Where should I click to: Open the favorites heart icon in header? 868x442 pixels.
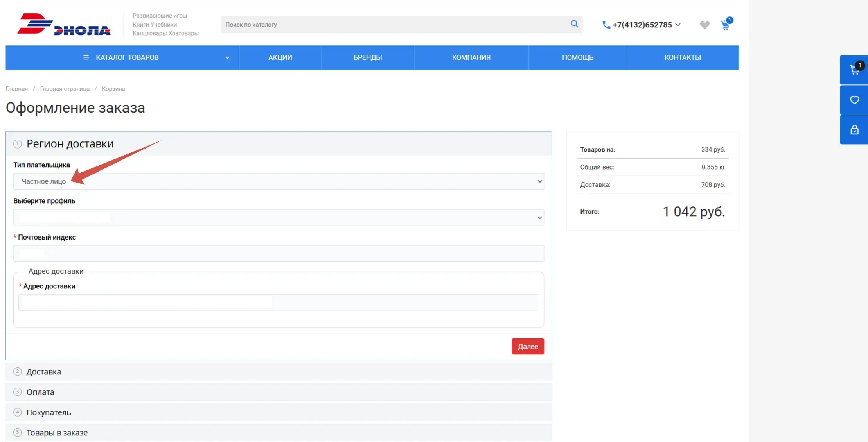click(x=704, y=25)
